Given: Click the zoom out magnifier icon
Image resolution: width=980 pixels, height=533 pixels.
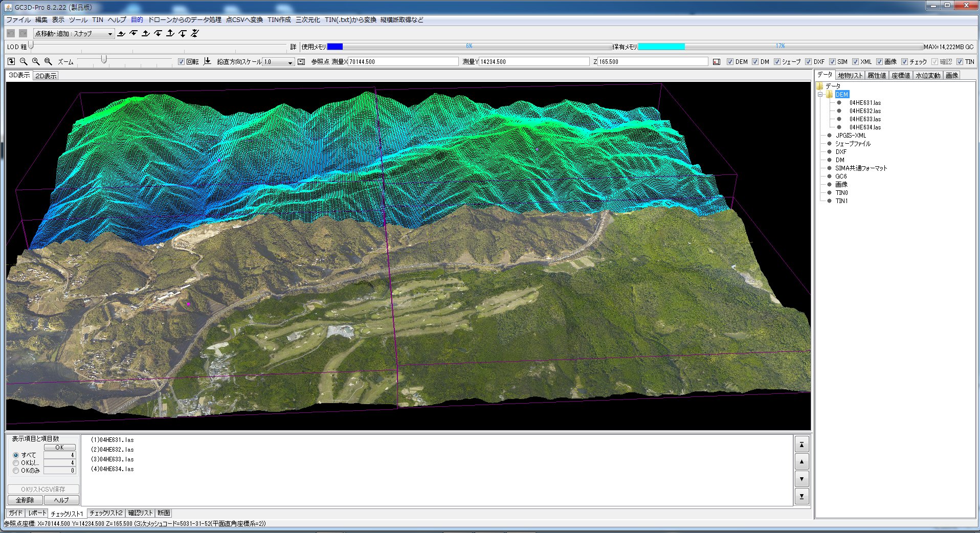Looking at the screenshot, I should [24, 61].
